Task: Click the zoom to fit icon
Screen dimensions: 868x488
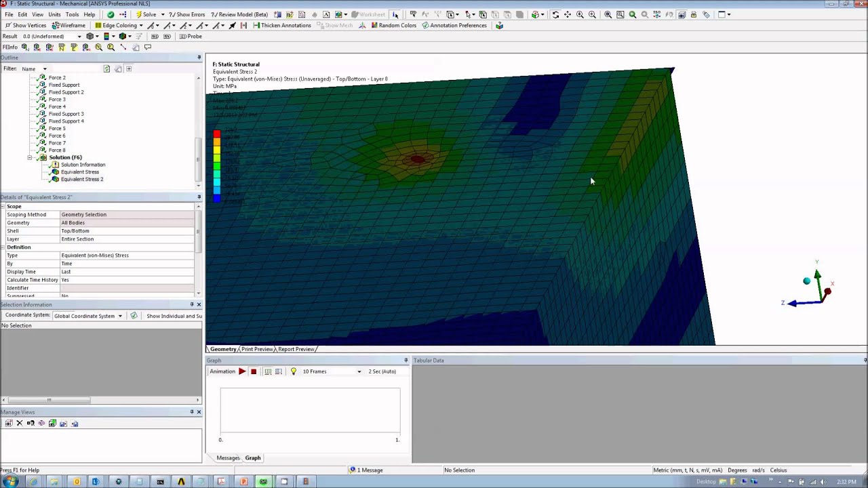Action: (x=608, y=14)
